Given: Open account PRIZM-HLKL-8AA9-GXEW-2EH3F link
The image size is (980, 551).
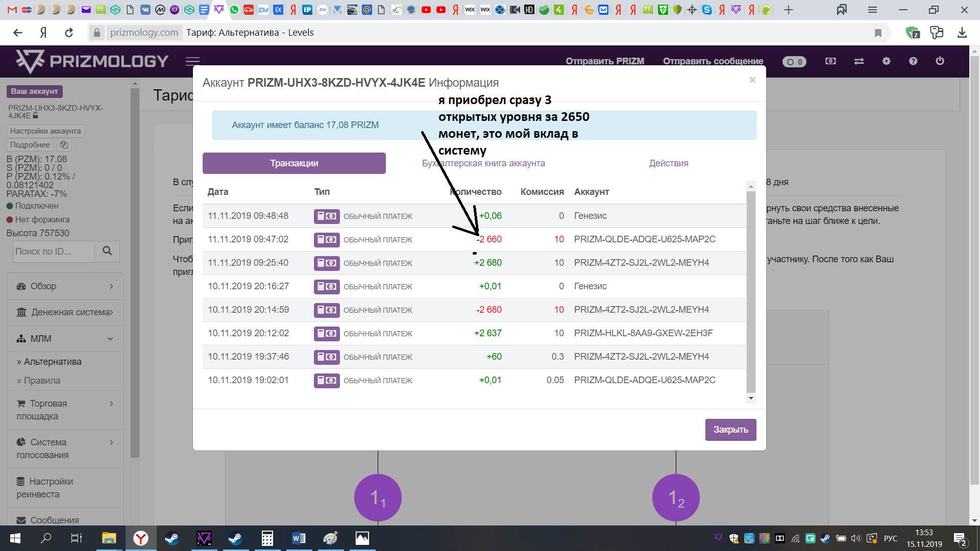Looking at the screenshot, I should click(x=643, y=333).
